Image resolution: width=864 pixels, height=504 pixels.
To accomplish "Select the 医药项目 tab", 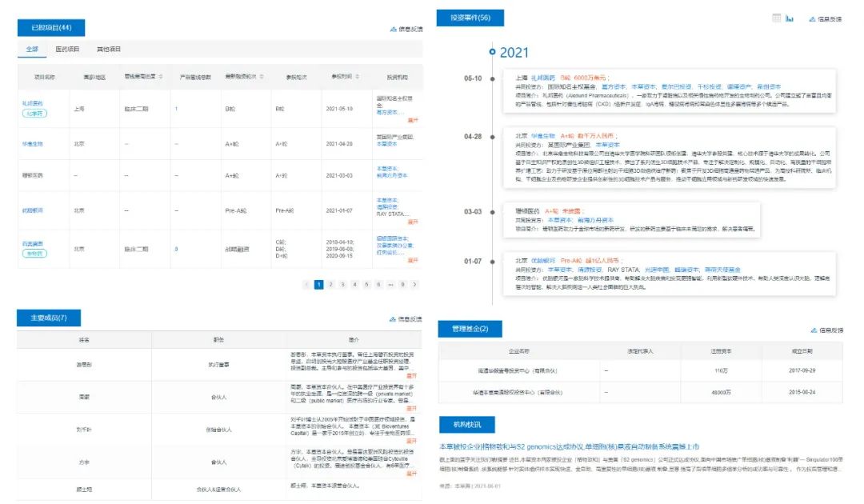I will [x=67, y=49].
